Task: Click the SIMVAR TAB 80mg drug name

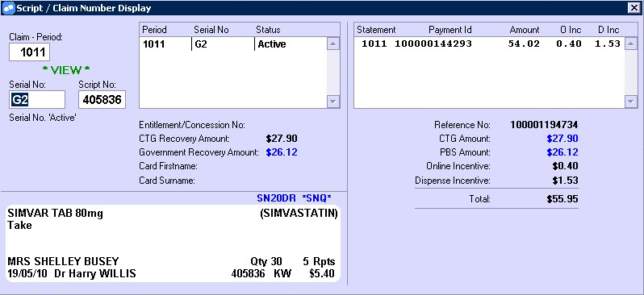Action: (55, 214)
